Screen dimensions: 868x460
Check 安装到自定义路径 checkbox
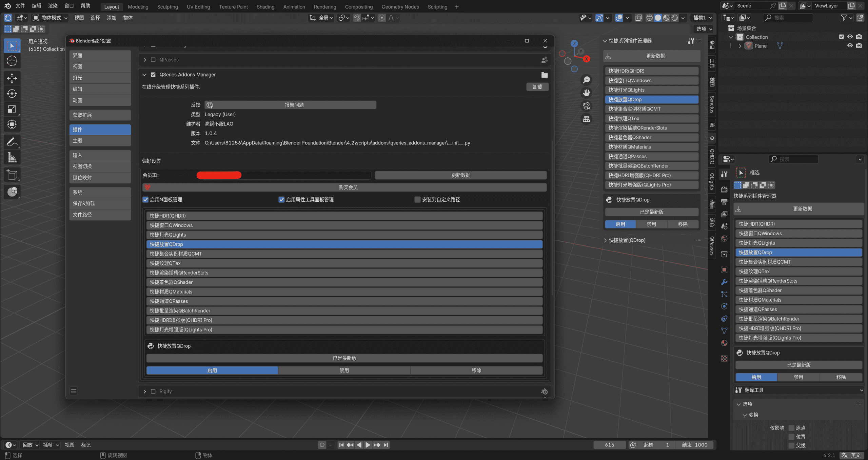[417, 200]
